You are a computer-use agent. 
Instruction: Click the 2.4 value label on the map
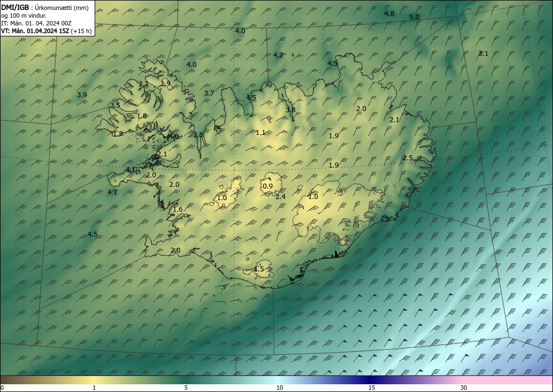click(280, 197)
